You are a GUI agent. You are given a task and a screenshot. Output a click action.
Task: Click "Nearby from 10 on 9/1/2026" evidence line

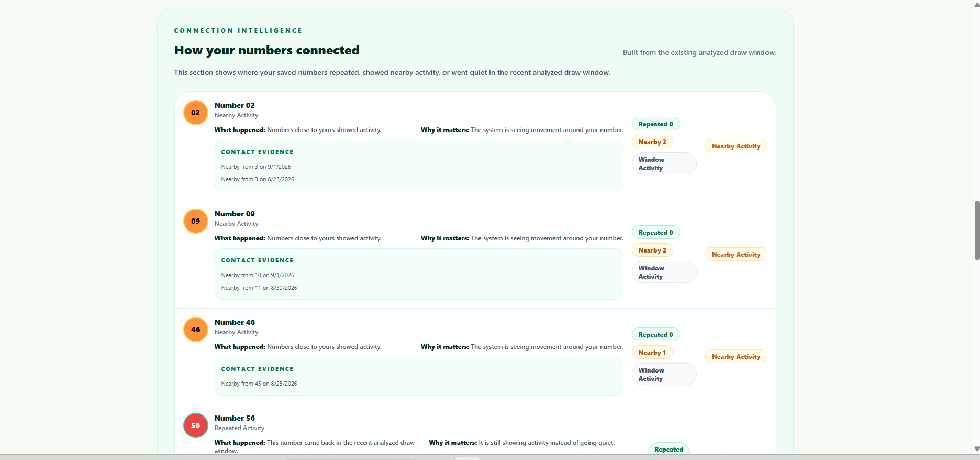[258, 275]
